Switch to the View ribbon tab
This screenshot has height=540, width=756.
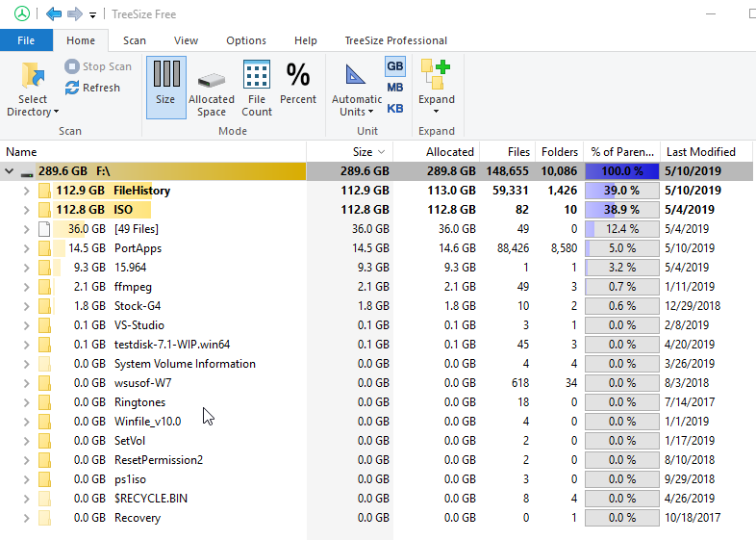click(186, 40)
